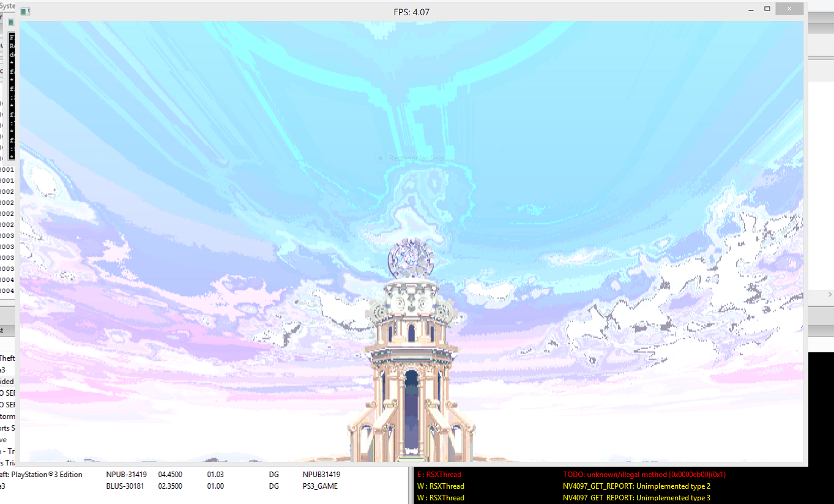The height and width of the screenshot is (504, 834).
Task: Click the background console window's title icon
Action: coord(11,22)
